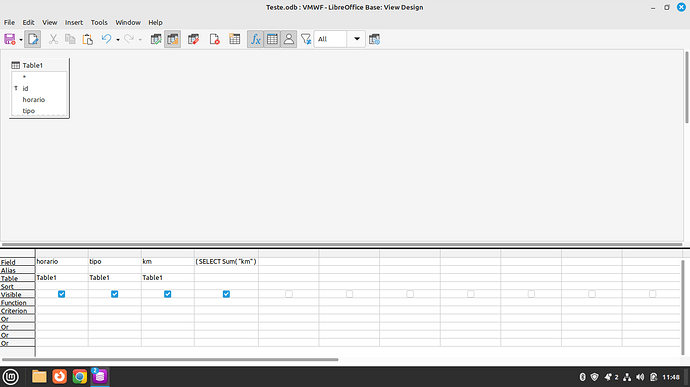690x387 pixels.
Task: Open the View menu
Action: [50, 22]
